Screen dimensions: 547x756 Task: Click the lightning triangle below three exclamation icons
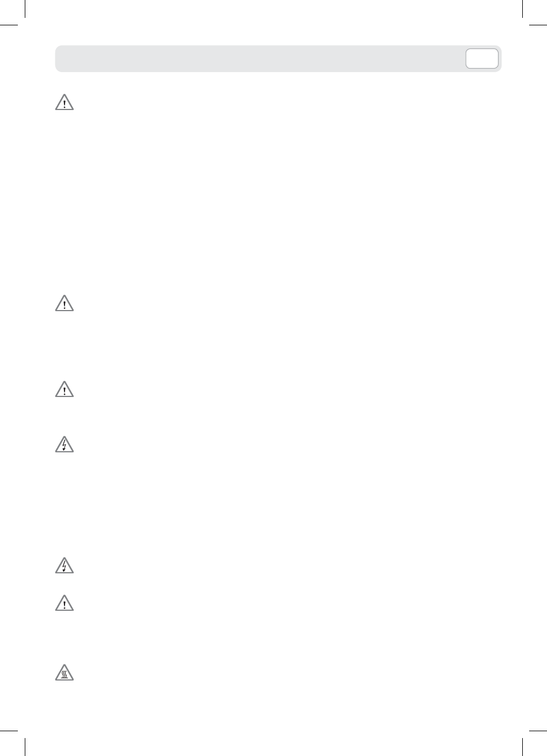(64, 445)
